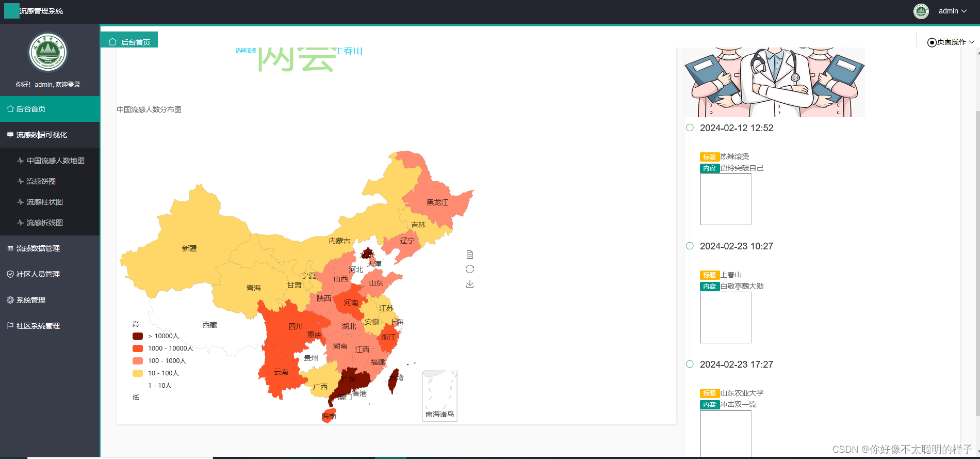Click the 南海诸岛 inset map
The width and height of the screenshot is (980, 459).
pos(439,395)
